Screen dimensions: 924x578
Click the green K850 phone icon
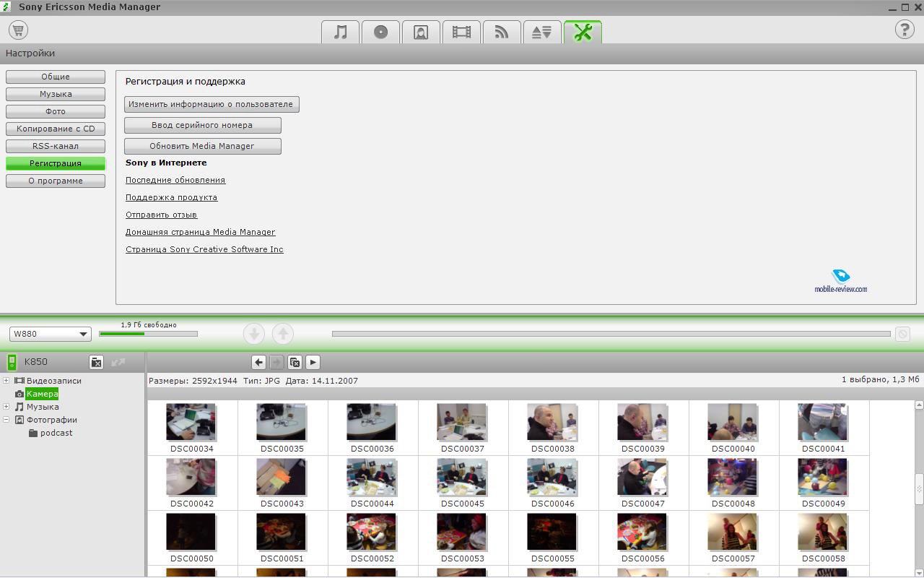12,362
